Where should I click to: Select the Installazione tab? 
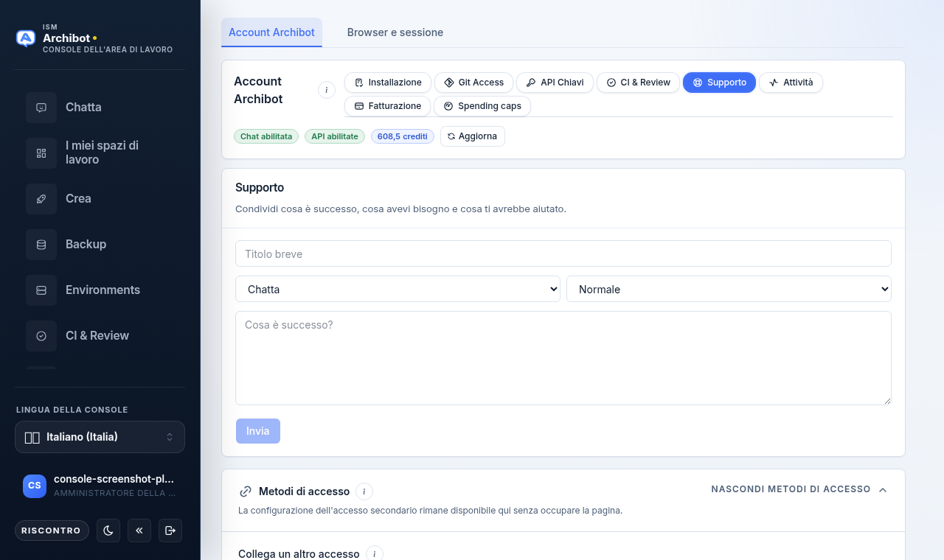point(388,83)
